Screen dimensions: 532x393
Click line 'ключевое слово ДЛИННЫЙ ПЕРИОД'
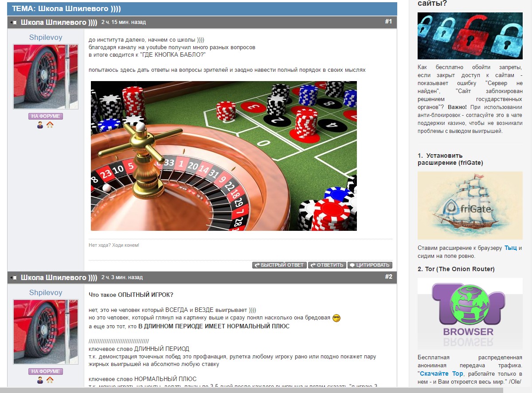(x=139, y=349)
